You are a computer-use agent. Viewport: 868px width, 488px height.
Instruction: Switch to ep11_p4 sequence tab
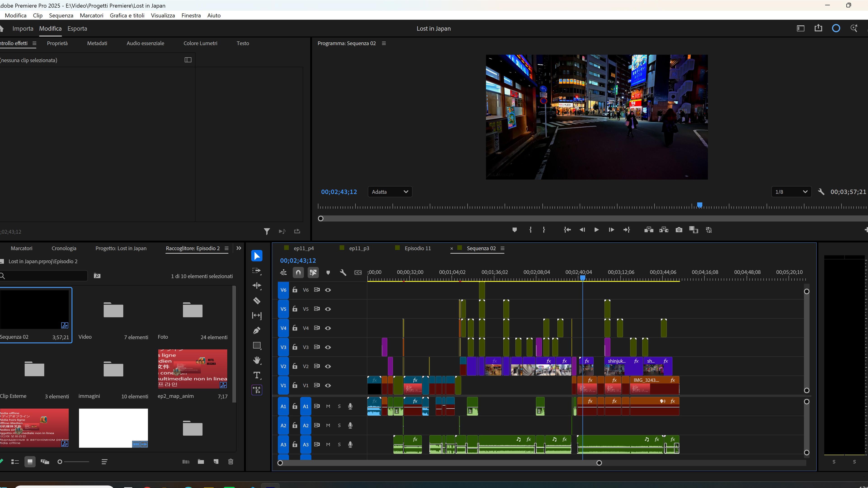coord(304,249)
